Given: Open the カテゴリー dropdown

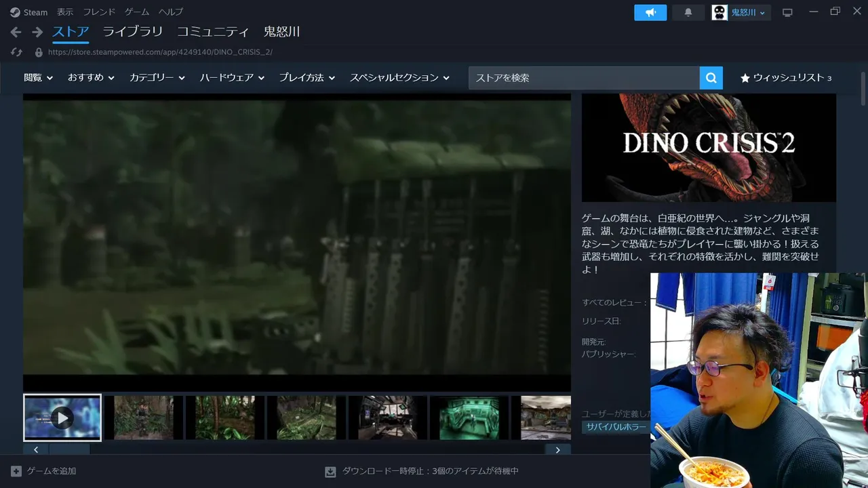Looking at the screenshot, I should [157, 78].
